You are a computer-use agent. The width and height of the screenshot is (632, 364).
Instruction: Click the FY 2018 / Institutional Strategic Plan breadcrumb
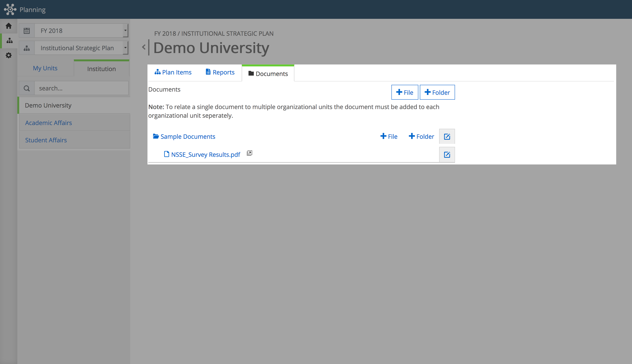[214, 34]
